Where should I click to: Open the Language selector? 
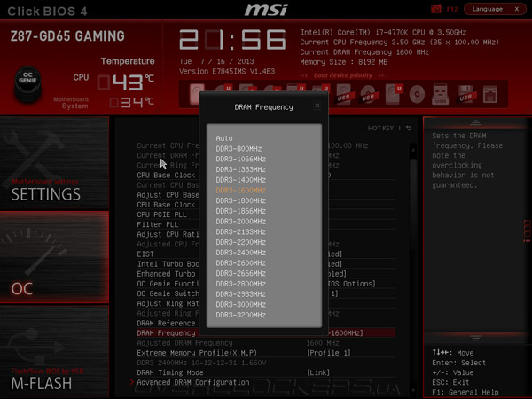click(488, 9)
